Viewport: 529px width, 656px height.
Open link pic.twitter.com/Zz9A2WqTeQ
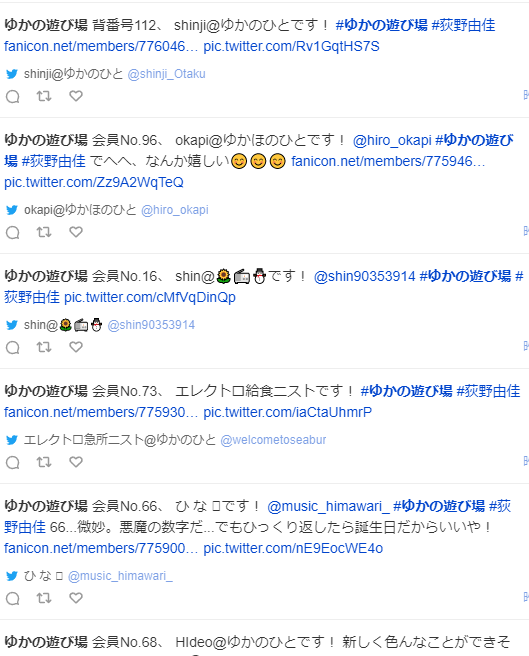pyautogui.click(x=94, y=182)
